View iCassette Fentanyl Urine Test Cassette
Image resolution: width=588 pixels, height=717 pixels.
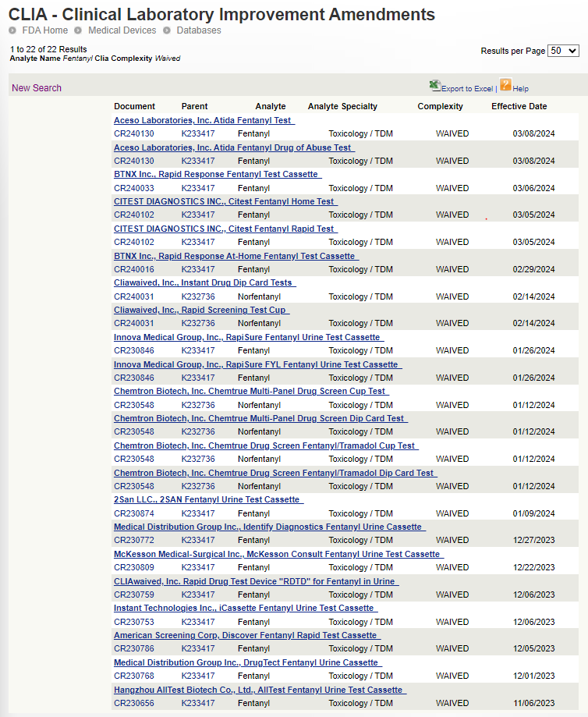(x=243, y=608)
